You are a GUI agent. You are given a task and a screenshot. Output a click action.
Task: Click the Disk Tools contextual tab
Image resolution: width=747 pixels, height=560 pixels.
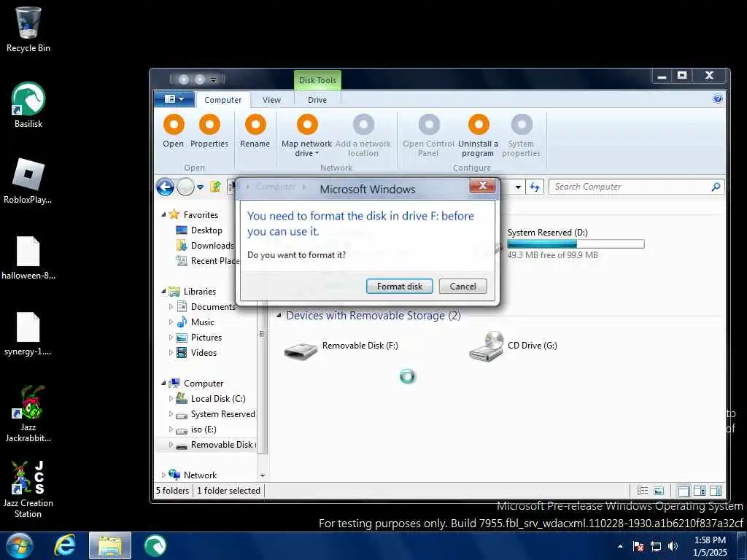click(x=317, y=80)
